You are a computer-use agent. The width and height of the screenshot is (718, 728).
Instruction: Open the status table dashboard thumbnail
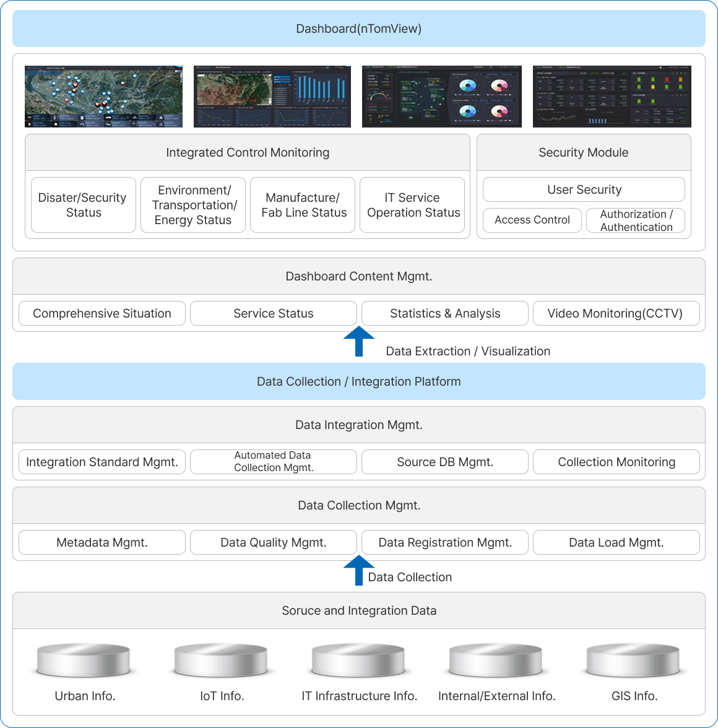pos(612,97)
